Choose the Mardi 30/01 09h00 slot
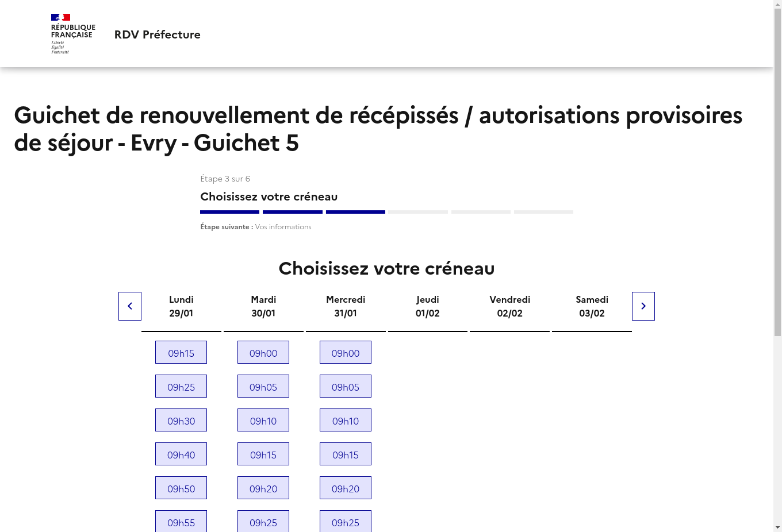This screenshot has width=782, height=532. click(x=263, y=353)
